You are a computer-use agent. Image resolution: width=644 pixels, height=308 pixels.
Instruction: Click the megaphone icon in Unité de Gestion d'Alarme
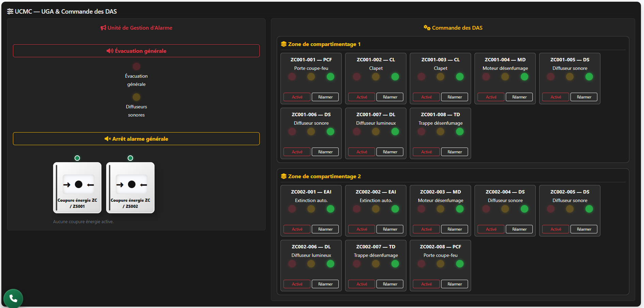point(103,28)
